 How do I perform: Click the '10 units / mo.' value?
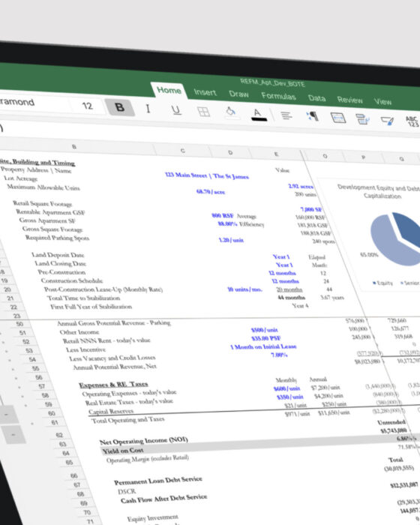click(x=244, y=289)
